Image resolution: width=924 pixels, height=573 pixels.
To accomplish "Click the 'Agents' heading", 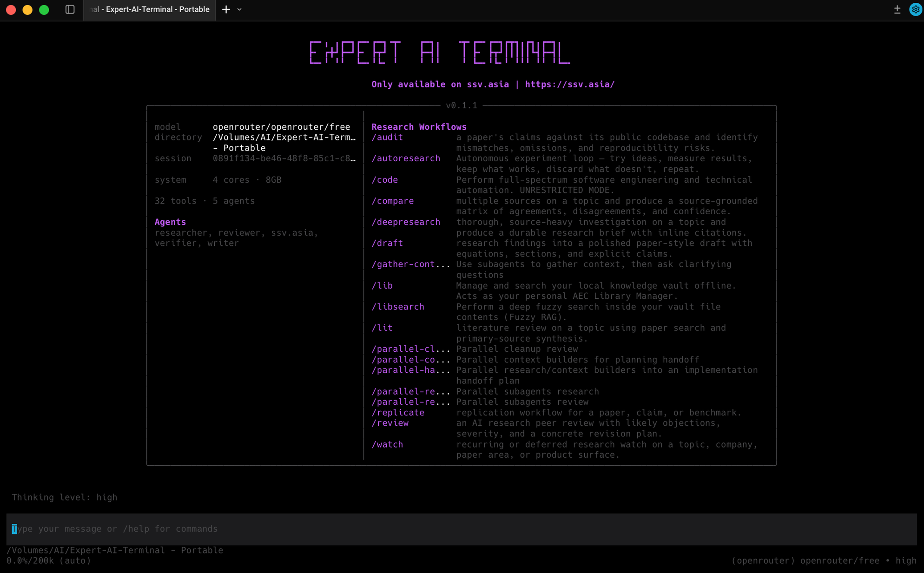I will coord(170,222).
